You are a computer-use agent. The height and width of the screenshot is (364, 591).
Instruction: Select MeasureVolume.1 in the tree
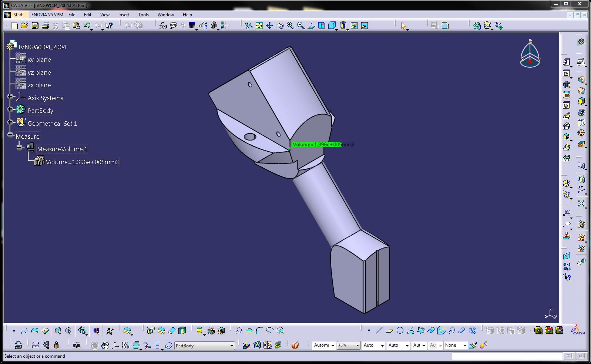click(62, 149)
